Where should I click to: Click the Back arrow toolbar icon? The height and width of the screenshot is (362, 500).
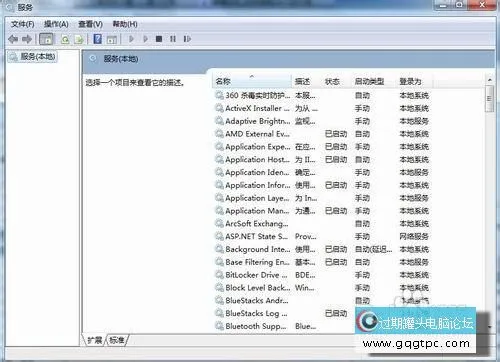13,39
